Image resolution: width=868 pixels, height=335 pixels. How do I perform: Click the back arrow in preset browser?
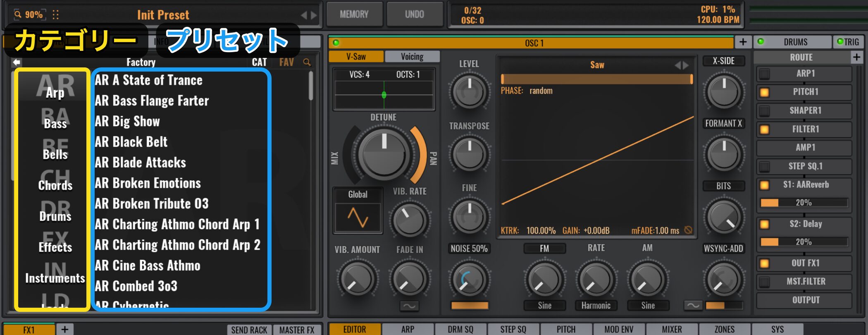pos(17,62)
